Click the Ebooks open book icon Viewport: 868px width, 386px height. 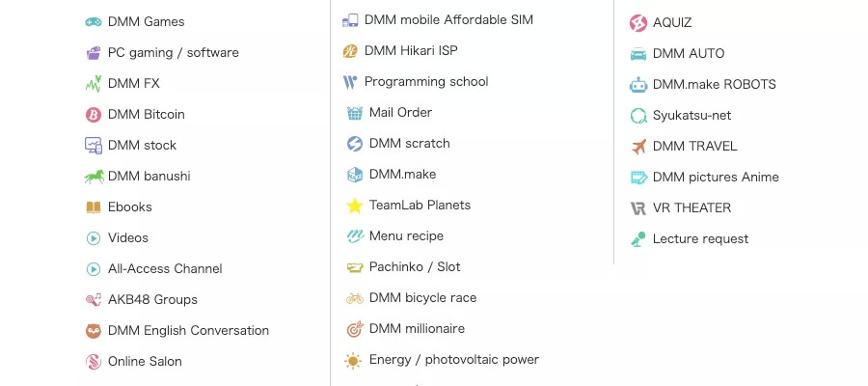[94, 207]
